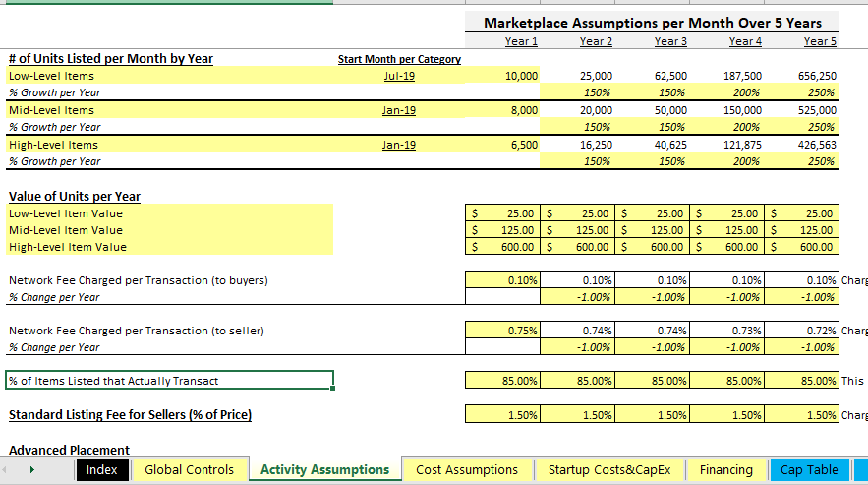Click seller network fee Year 5 value 0.72%
Viewport: 868px width, 485px height.
(x=801, y=331)
